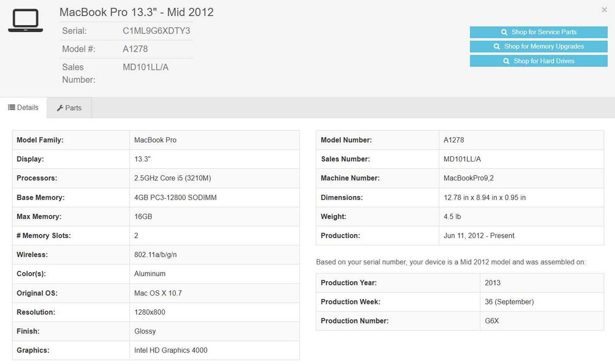Click the magnifier icon in Shop for Memory Upgrades
Screen dimensions: 615x364
pyautogui.click(x=497, y=46)
